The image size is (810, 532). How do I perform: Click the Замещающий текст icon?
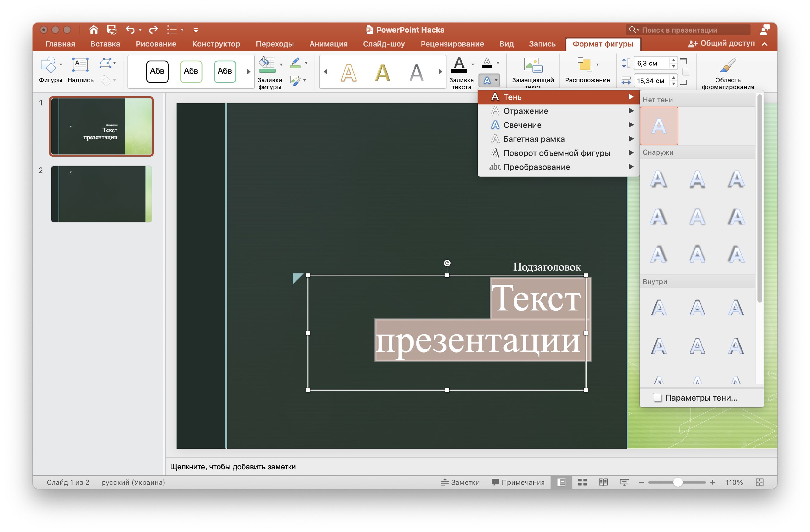[533, 65]
